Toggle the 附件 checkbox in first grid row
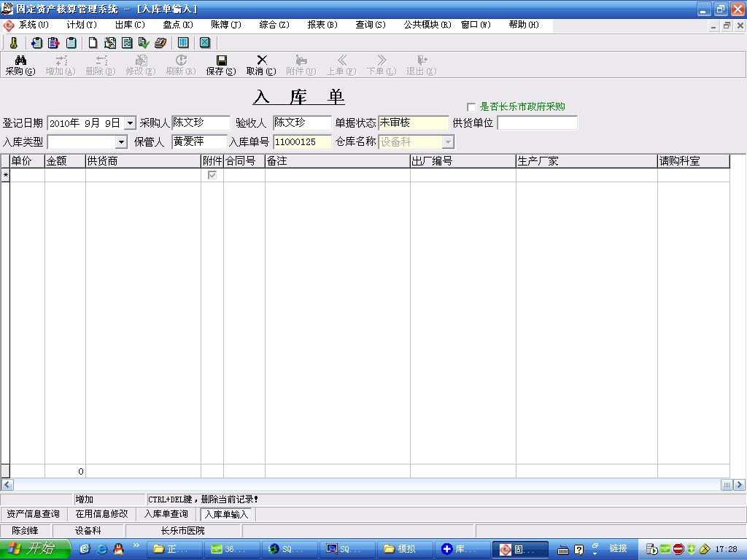 coord(212,176)
